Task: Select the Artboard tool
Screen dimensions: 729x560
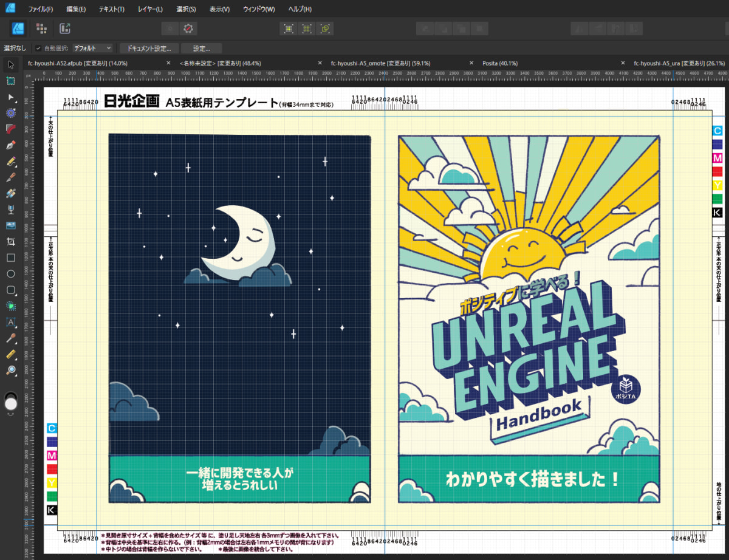Action: pos(10,81)
